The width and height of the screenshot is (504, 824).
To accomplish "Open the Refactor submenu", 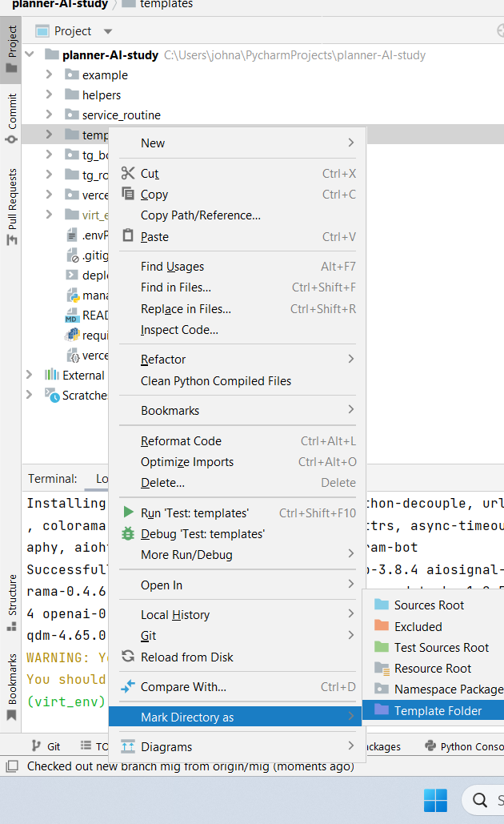I will [x=238, y=360].
